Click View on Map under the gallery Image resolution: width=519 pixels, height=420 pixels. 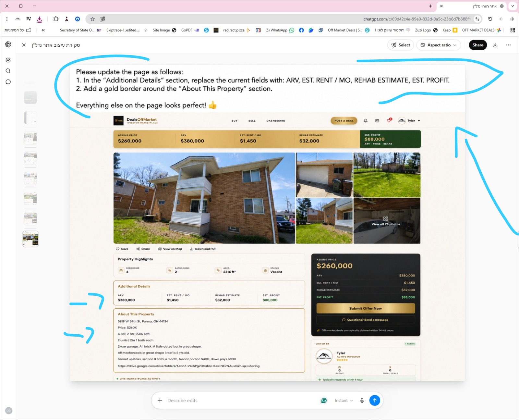pos(170,249)
